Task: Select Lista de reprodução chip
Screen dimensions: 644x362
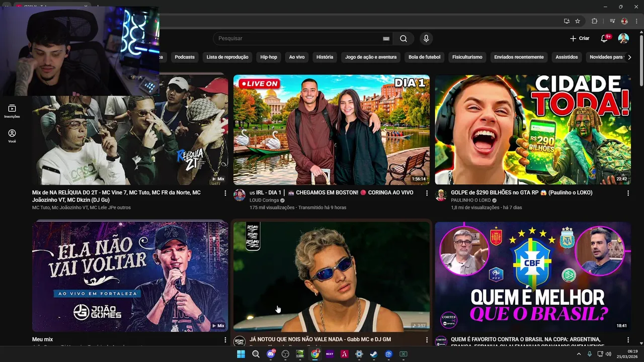Action: point(227,57)
